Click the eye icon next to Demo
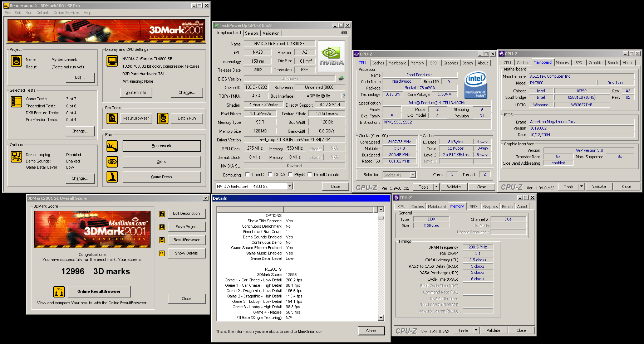Viewport: 644px width, 344px height. (x=112, y=162)
